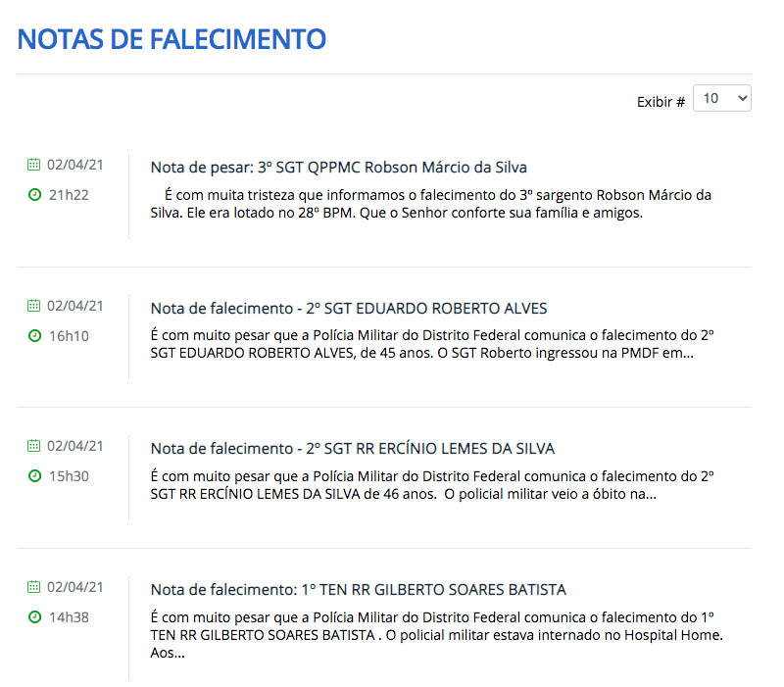Click the calendar icon beside Gilberto Soares's note
This screenshot has height=687, width=784.
pyautogui.click(x=34, y=587)
